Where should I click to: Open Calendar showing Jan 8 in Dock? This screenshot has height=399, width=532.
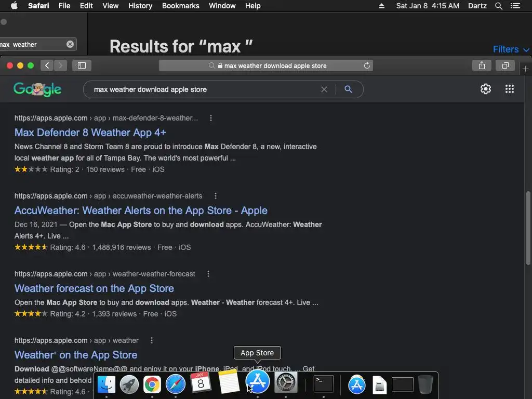[201, 382]
